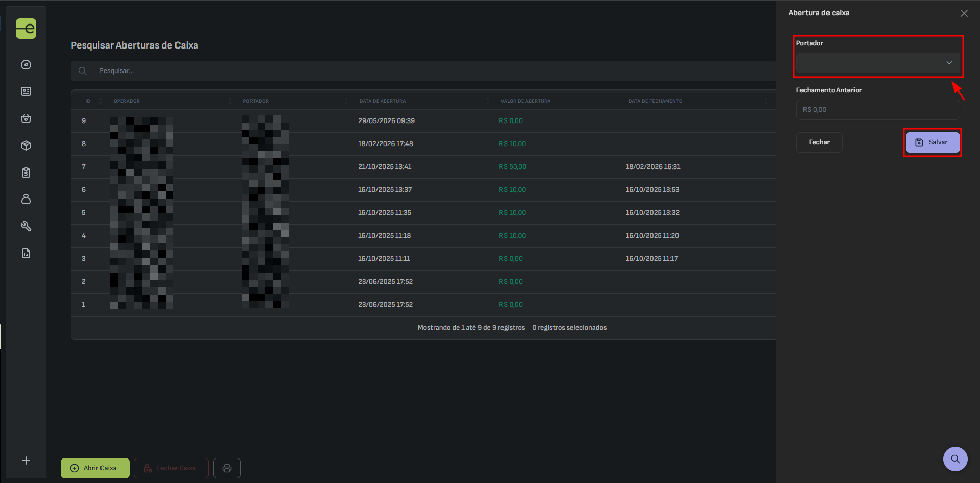Select the row opened 16/10/2025 13:37
The width and height of the screenshot is (980, 483).
point(423,190)
